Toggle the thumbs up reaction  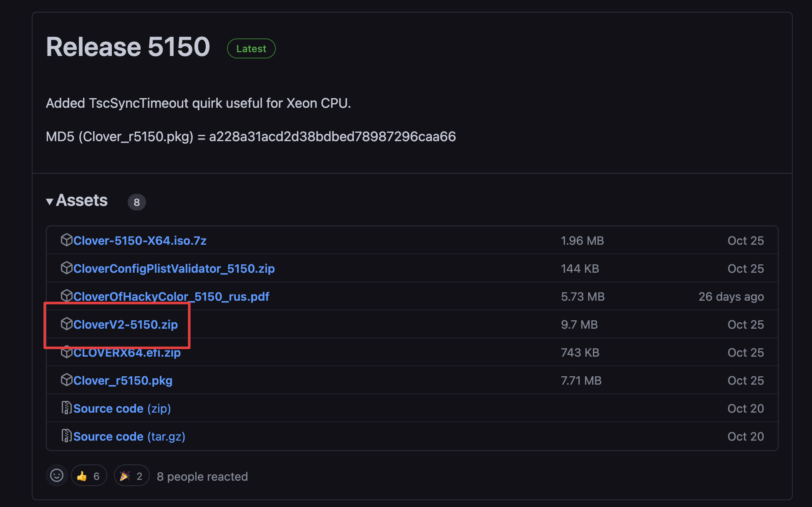tap(88, 476)
